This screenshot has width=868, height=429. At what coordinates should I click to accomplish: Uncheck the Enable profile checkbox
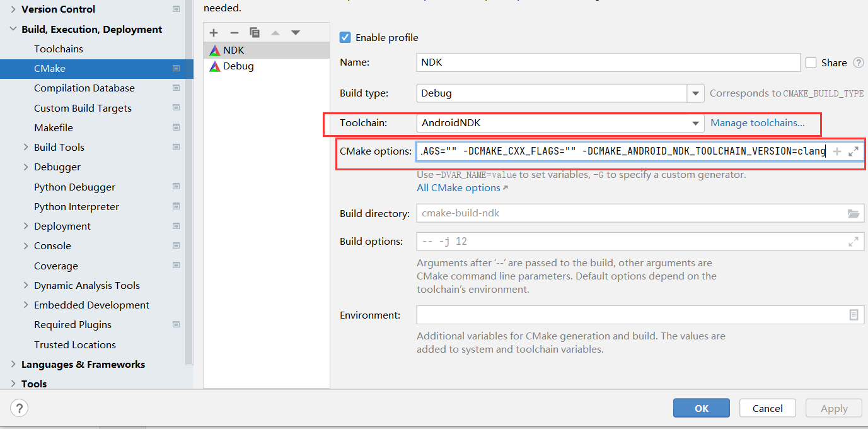345,37
